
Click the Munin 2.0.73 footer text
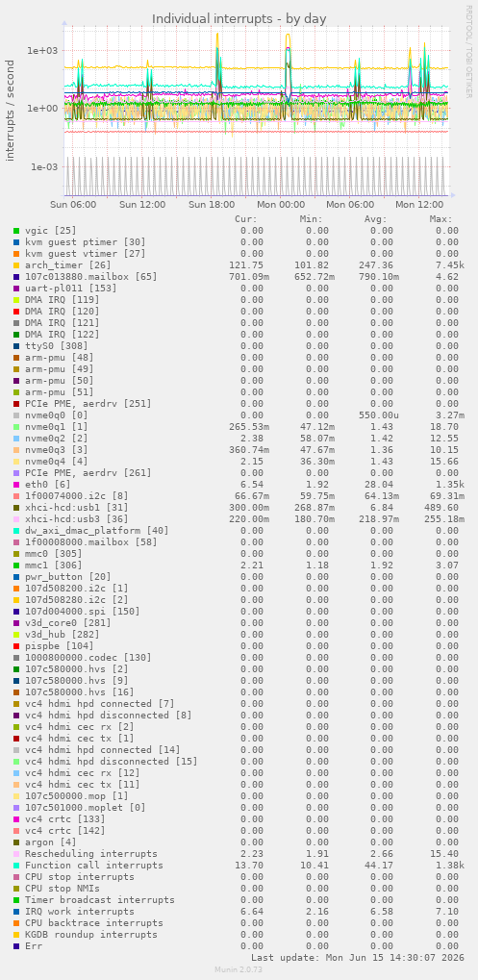pos(239,968)
